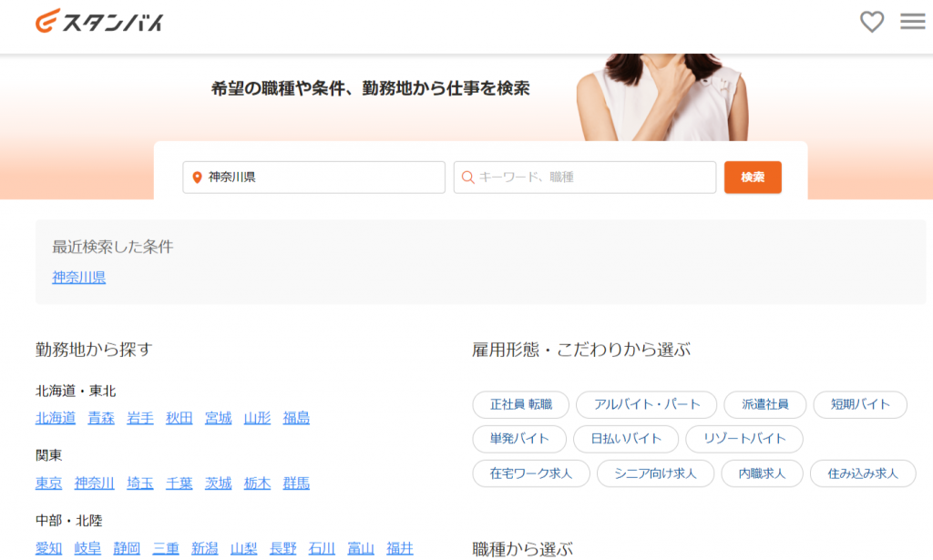Click the 希望の職種や条件 banner headline
This screenshot has width=933, height=560.
[370, 88]
